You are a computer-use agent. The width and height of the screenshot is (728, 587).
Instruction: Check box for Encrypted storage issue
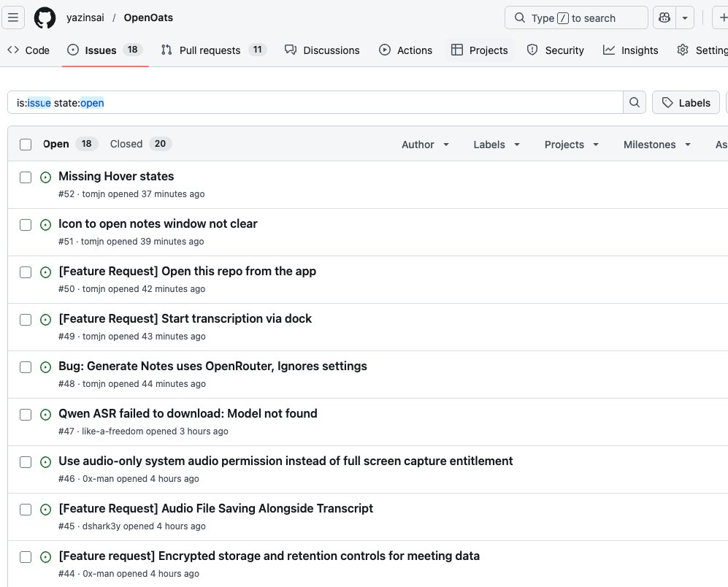[x=26, y=557]
